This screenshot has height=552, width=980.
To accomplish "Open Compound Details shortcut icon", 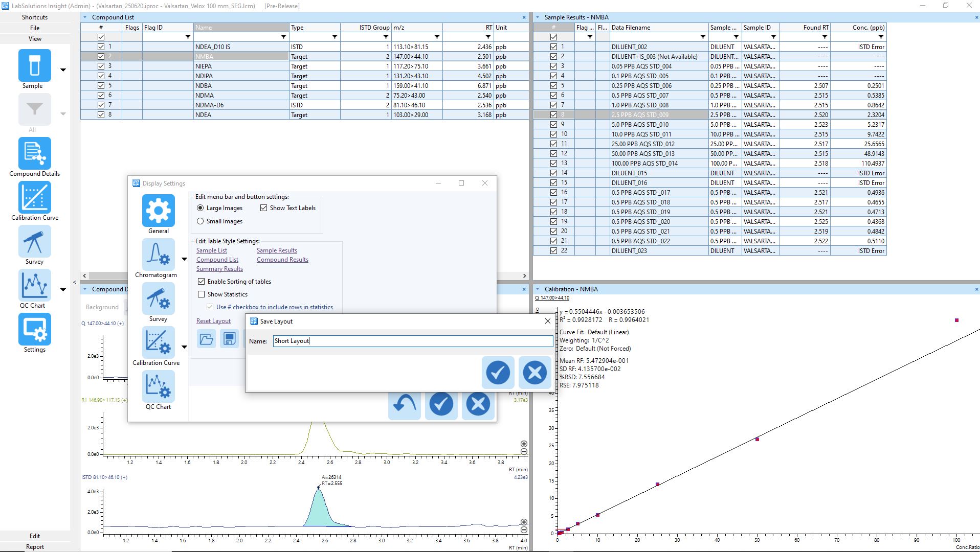I will click(35, 153).
